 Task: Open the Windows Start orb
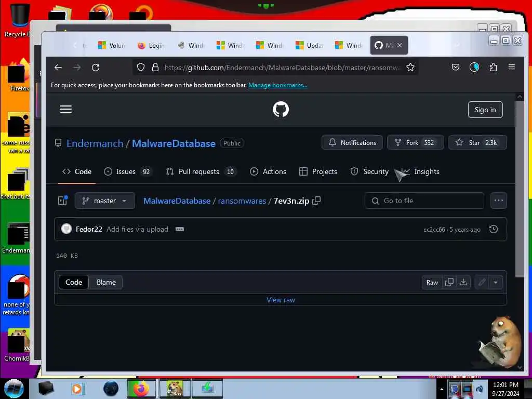coord(14,389)
